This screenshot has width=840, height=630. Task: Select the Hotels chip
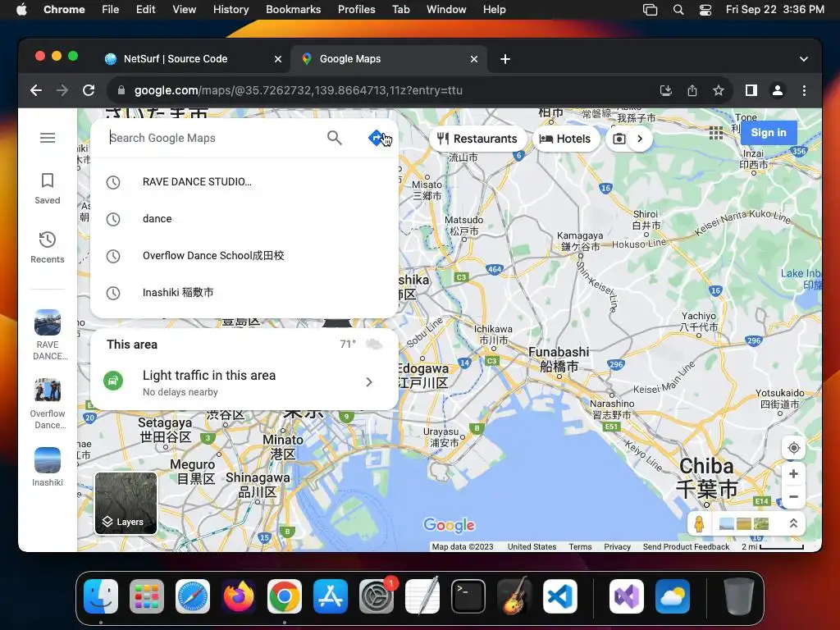565,139
